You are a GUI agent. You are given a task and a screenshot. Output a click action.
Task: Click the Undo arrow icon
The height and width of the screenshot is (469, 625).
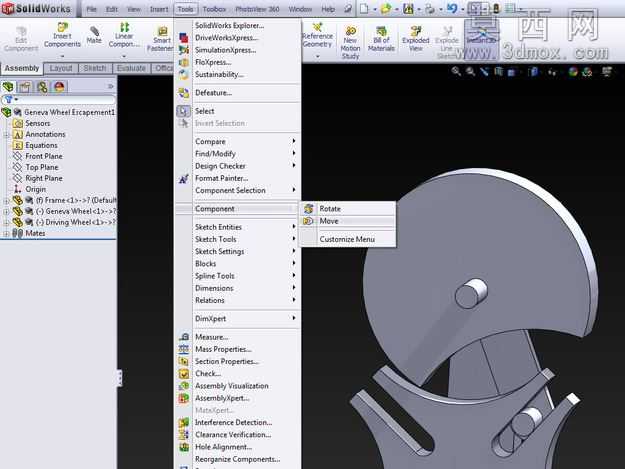tap(452, 8)
